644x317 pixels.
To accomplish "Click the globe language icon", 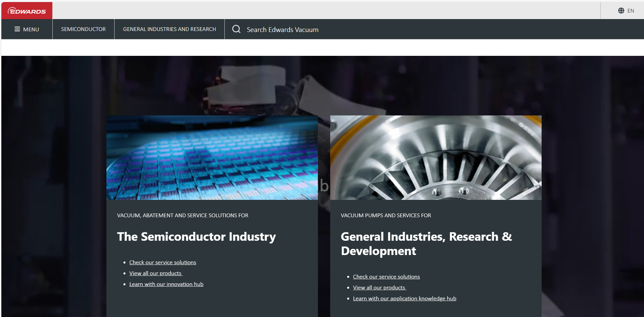I will click(621, 11).
